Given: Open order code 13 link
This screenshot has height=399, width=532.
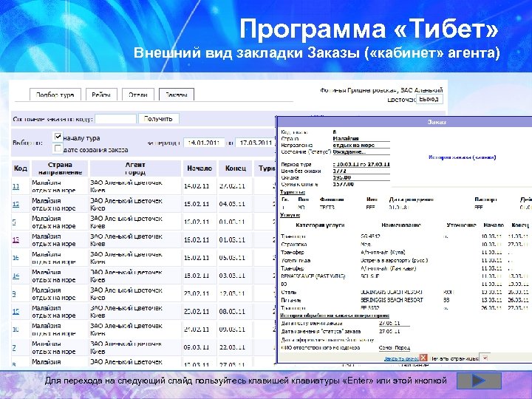Looking at the screenshot, I should click(16, 240).
